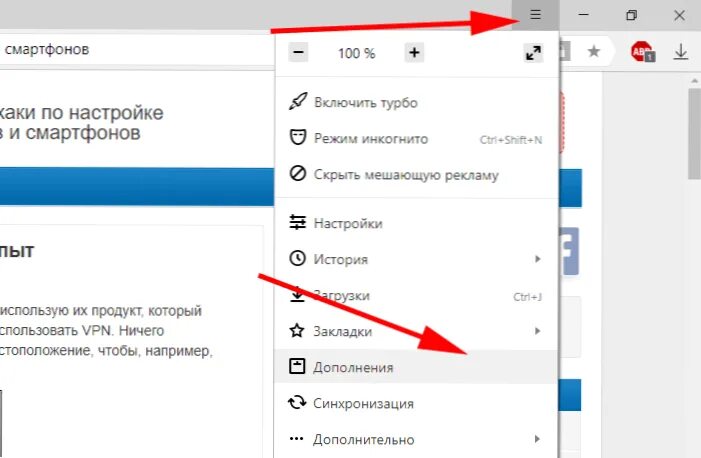
Task: Open the downloads arrow in the toolbar
Action: 680,52
